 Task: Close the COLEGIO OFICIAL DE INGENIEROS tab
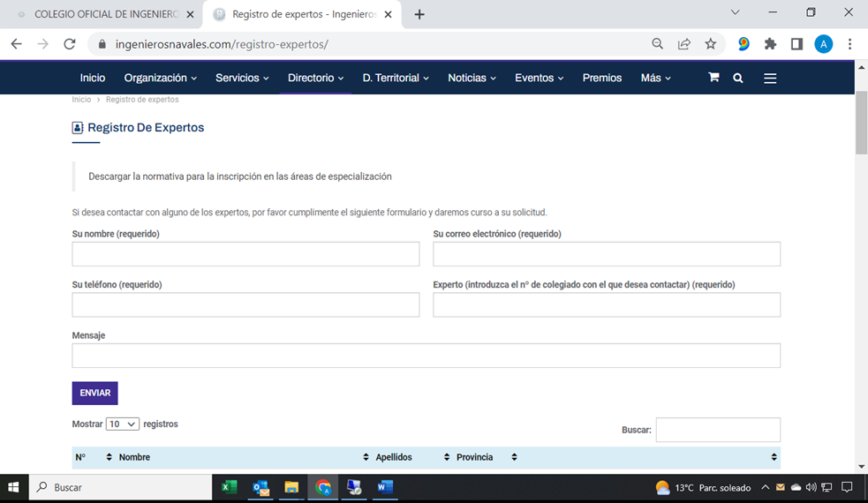pyautogui.click(x=190, y=14)
